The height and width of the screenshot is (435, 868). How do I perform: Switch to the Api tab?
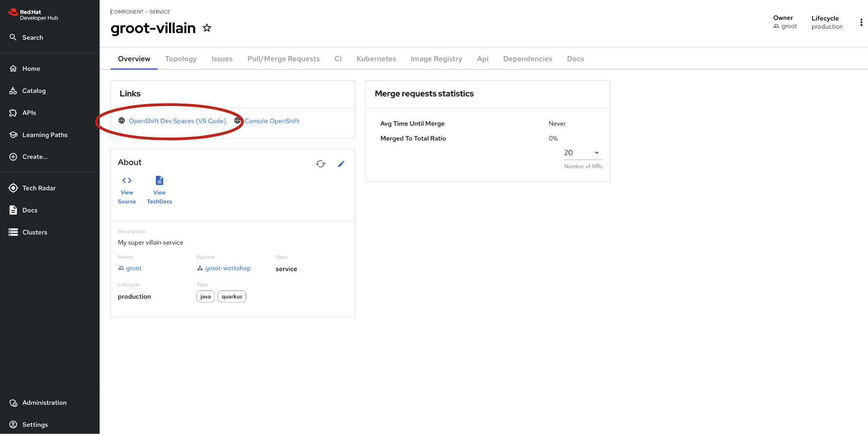pyautogui.click(x=483, y=59)
